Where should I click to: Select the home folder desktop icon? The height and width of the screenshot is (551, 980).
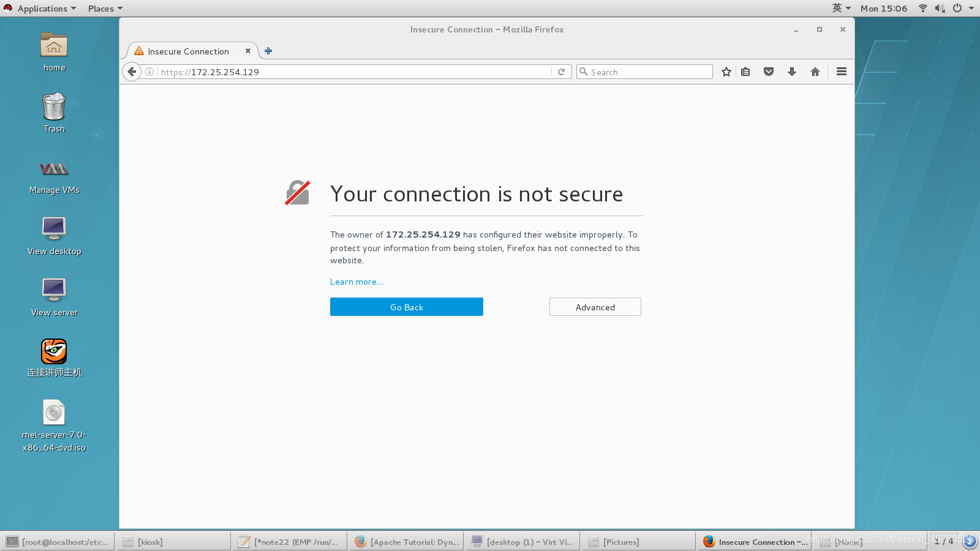(54, 52)
